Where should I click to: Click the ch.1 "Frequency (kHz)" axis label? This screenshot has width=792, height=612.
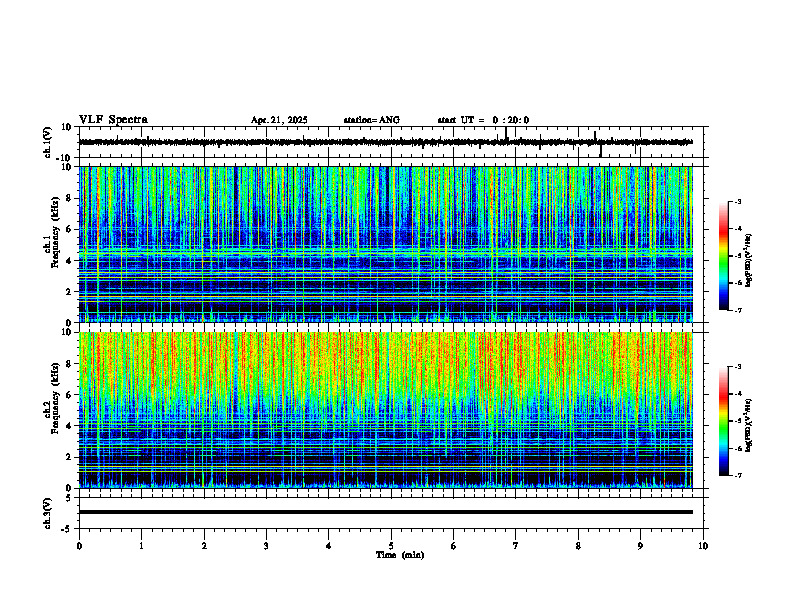55,232
